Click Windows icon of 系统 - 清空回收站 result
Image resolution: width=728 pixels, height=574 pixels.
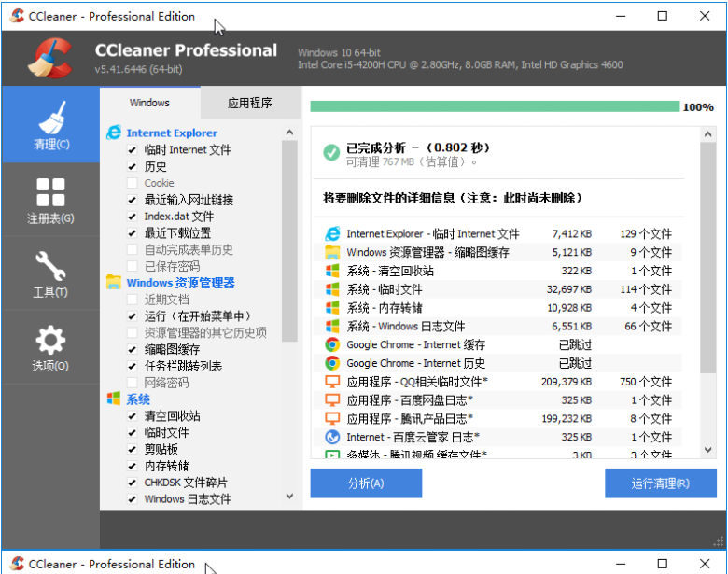332,271
